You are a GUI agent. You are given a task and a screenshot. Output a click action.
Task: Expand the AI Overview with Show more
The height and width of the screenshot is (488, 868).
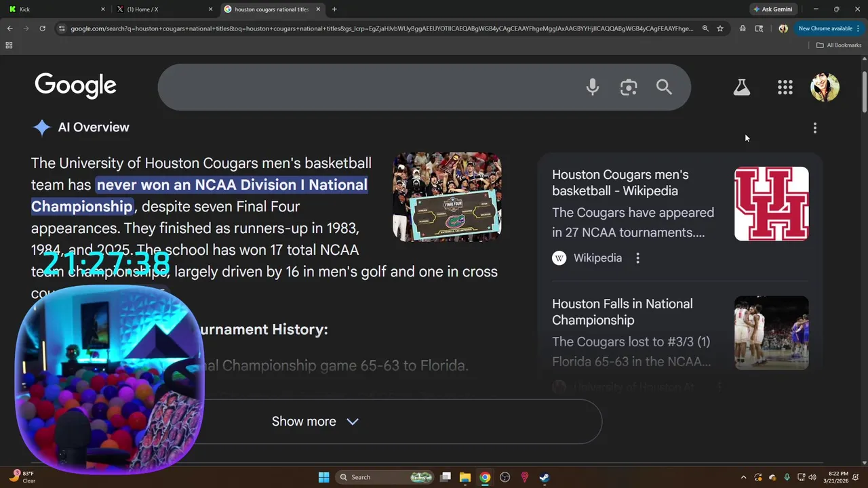click(315, 422)
